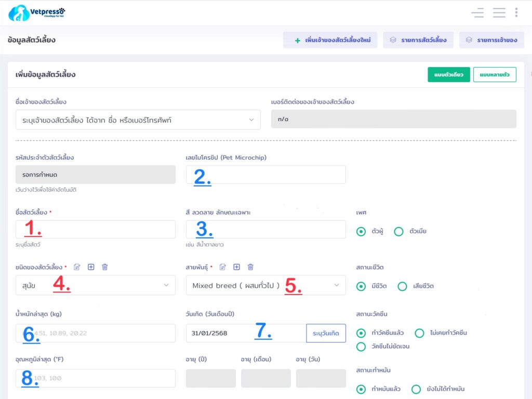Viewport: 532px width, 399px height.
Task: Open the pet owner name dropdown
Action: click(x=138, y=120)
